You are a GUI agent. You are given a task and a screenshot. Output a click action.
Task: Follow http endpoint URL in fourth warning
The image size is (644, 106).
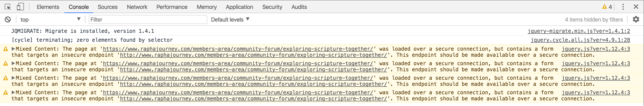[253, 98]
